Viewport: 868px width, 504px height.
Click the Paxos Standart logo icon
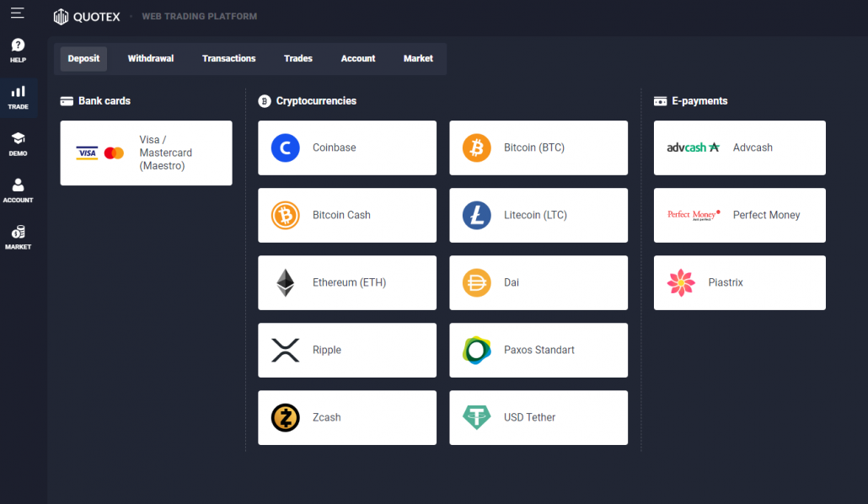(477, 350)
